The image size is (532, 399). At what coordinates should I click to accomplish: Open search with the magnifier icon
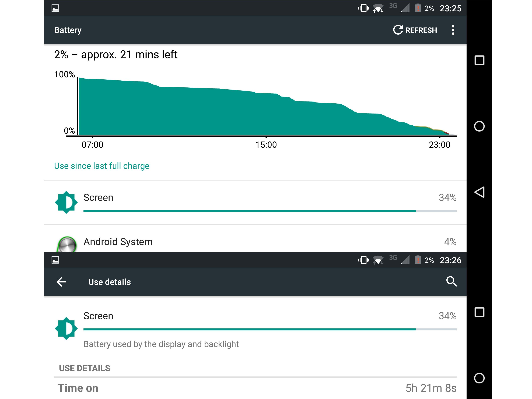click(x=451, y=281)
